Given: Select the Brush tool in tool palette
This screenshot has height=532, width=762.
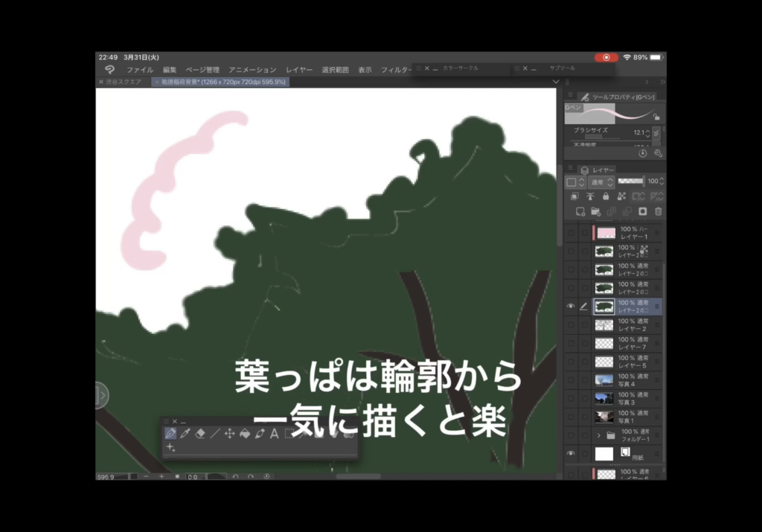Looking at the screenshot, I should 260,433.
